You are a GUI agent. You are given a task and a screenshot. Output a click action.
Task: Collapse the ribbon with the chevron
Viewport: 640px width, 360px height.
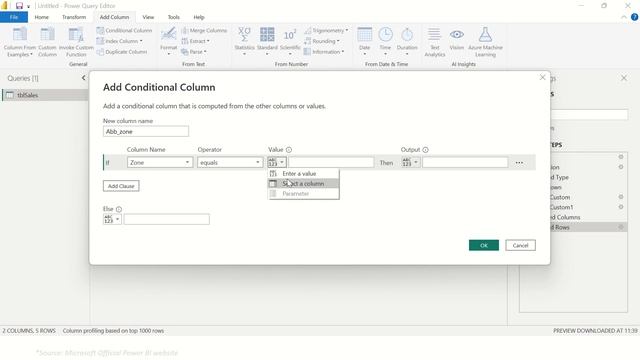tap(624, 17)
